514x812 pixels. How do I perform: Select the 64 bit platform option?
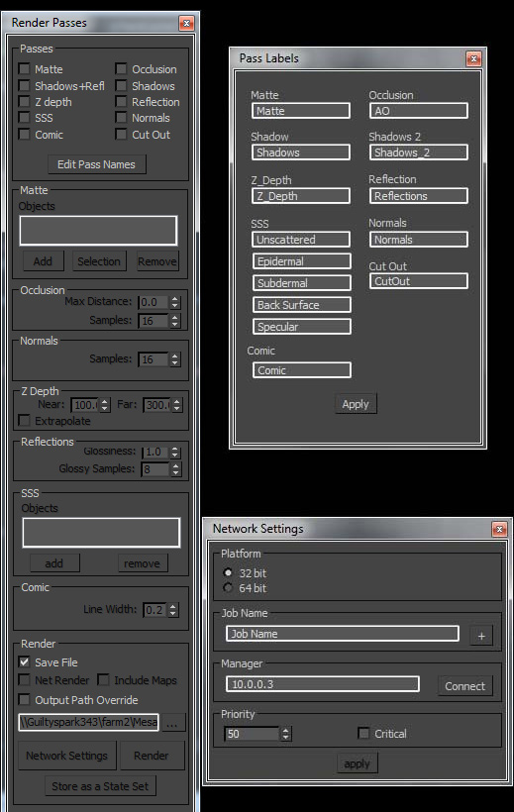tap(228, 588)
